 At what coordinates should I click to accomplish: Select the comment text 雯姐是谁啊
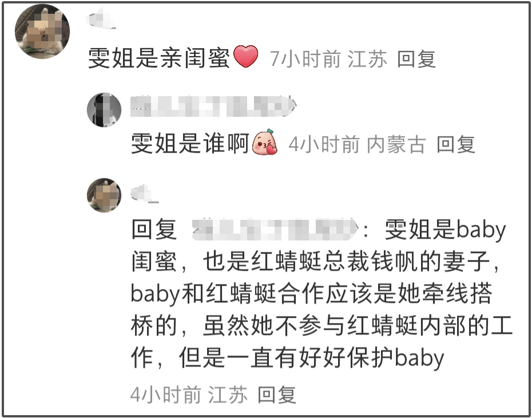190,143
